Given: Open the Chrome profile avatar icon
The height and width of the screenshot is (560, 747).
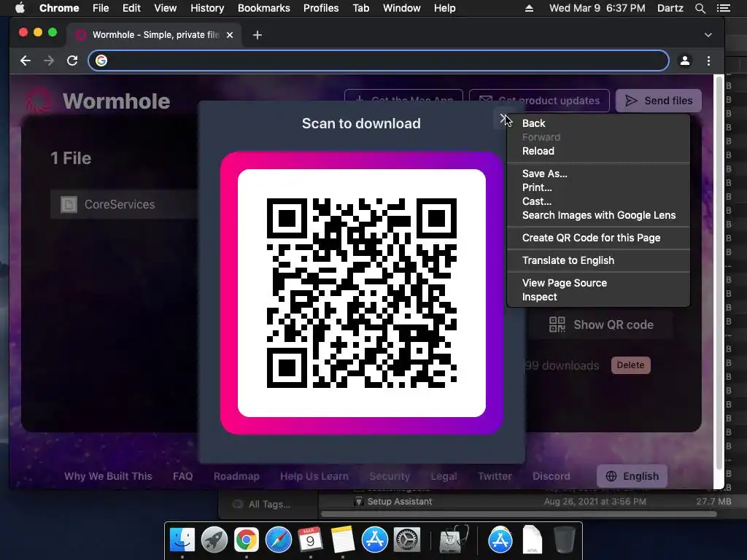Looking at the screenshot, I should [x=685, y=61].
